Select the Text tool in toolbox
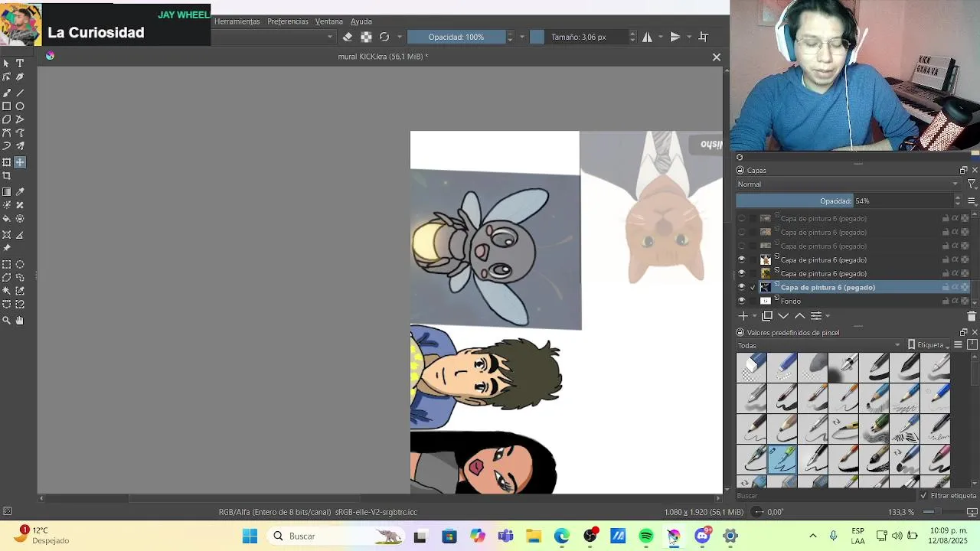This screenshot has width=980, height=551. pos(20,64)
